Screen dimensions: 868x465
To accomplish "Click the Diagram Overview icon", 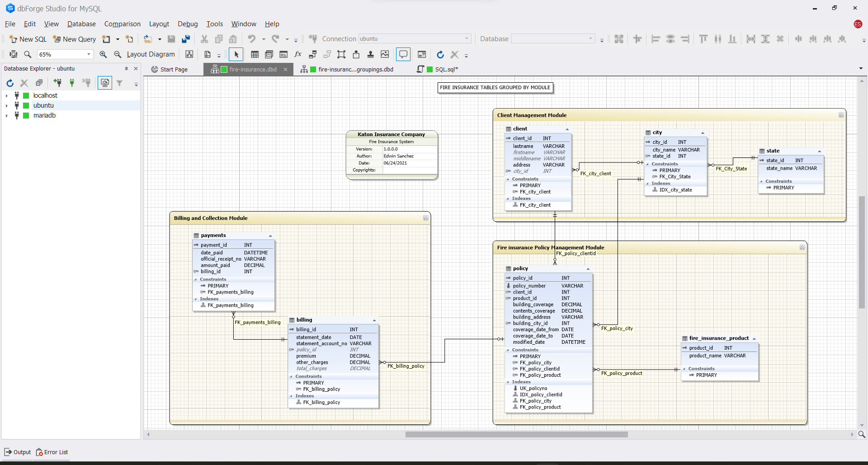I will click(422, 54).
